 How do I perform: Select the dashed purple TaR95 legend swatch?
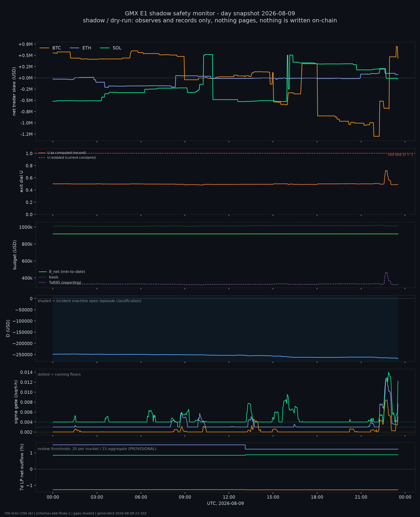point(42,283)
